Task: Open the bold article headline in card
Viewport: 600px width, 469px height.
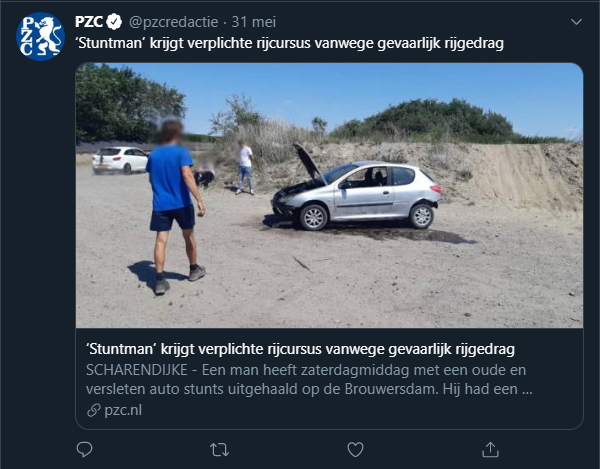Action: click(x=300, y=349)
